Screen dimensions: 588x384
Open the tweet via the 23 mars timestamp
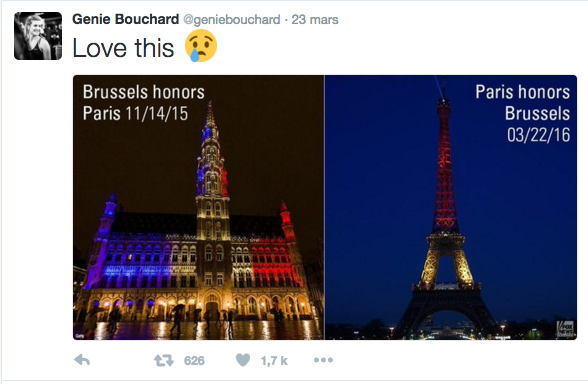315,20
